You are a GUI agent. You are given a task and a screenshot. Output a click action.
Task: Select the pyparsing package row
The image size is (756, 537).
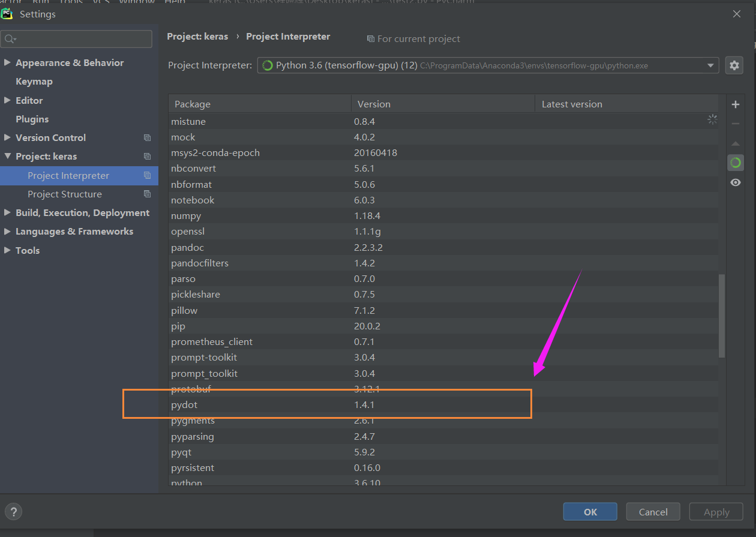point(443,436)
